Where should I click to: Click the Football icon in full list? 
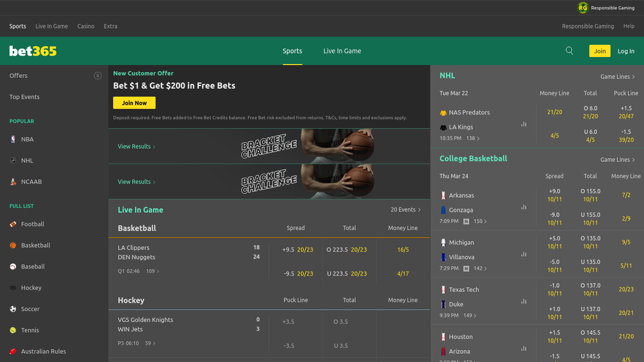click(13, 224)
